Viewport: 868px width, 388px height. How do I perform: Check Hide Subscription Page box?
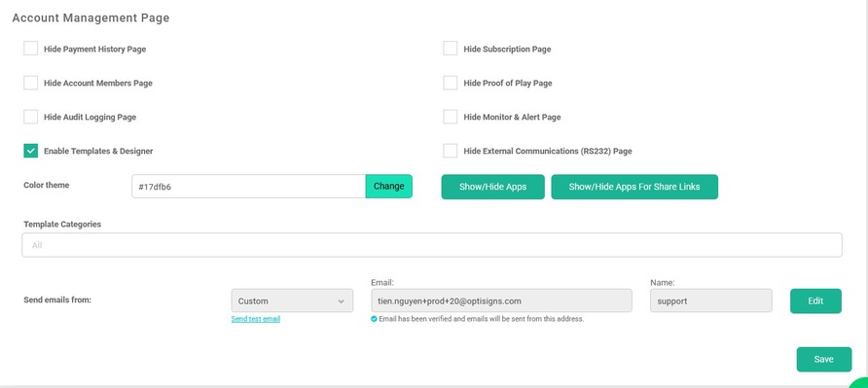tap(450, 49)
